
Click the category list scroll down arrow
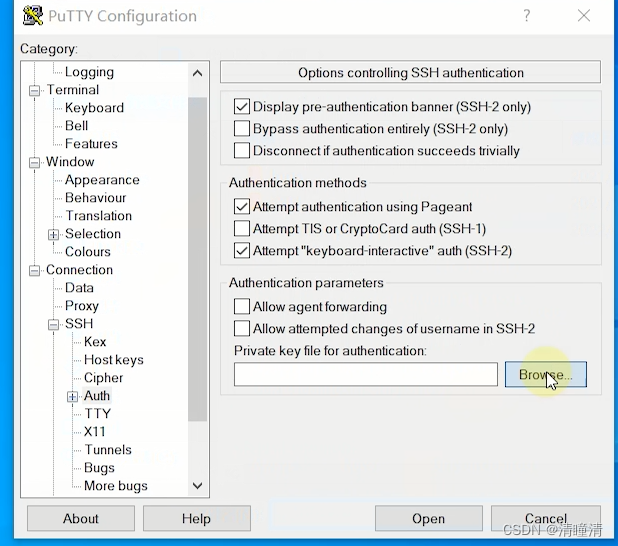click(x=197, y=486)
